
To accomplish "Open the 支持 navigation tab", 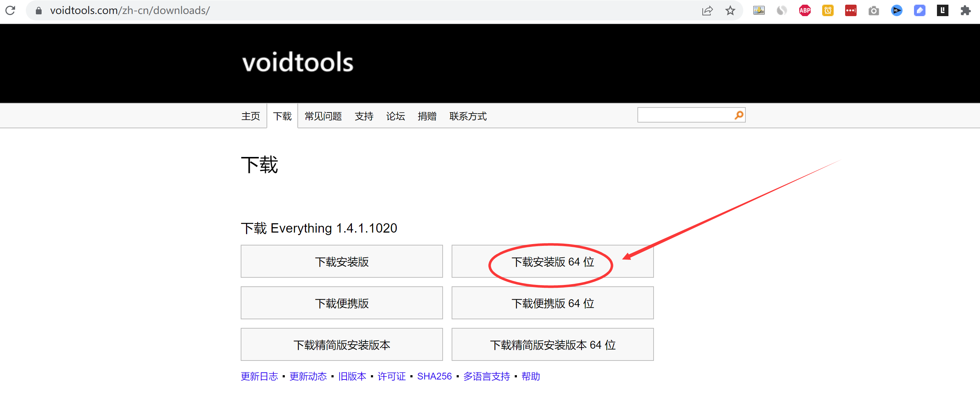I will [364, 116].
